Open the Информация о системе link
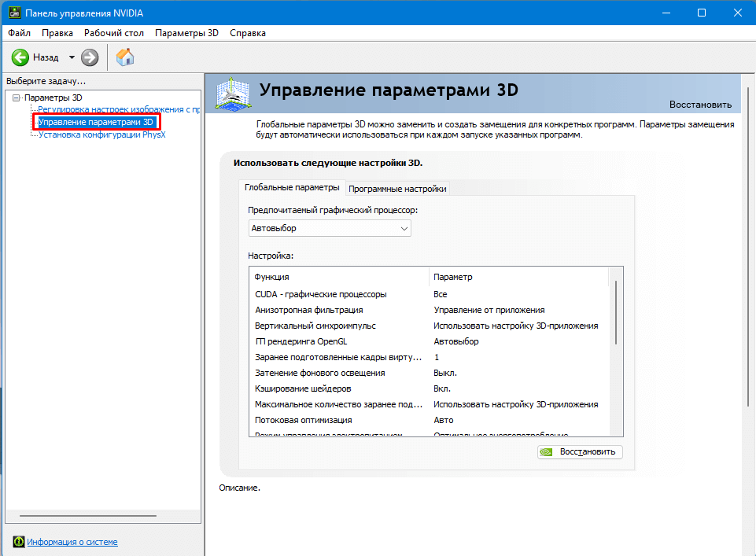The height and width of the screenshot is (556, 756). pyautogui.click(x=72, y=542)
